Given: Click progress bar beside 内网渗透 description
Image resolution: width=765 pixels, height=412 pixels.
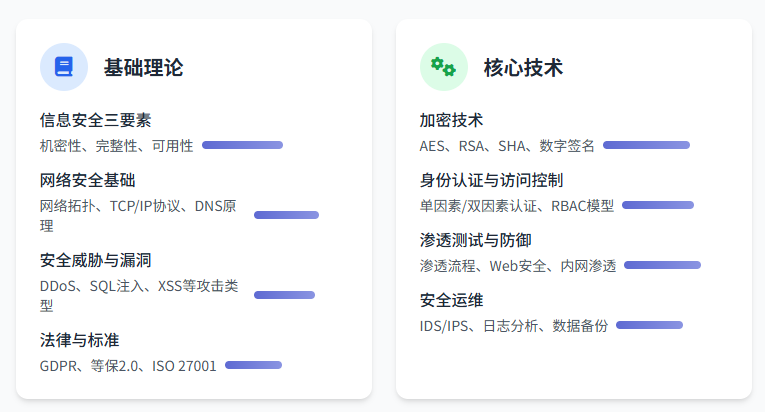Looking at the screenshot, I should pyautogui.click(x=663, y=265).
